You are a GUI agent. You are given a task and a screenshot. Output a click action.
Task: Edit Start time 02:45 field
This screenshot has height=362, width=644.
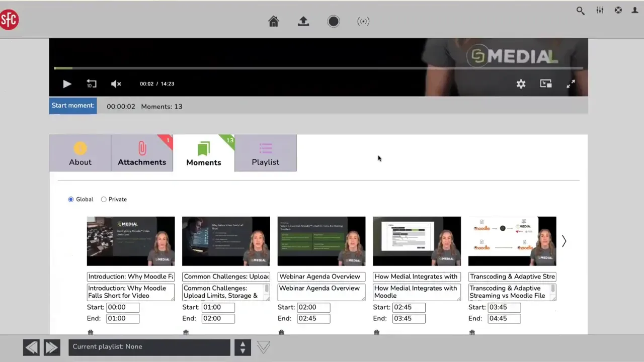pos(409,307)
